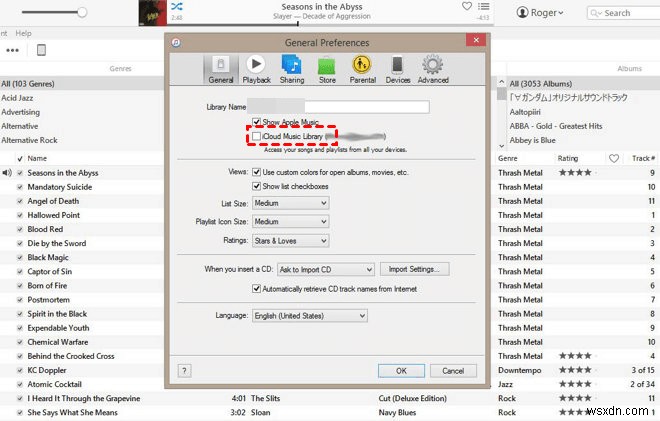The image size is (660, 421).
Task: Open the Up Next list icon
Action: tap(484, 6)
